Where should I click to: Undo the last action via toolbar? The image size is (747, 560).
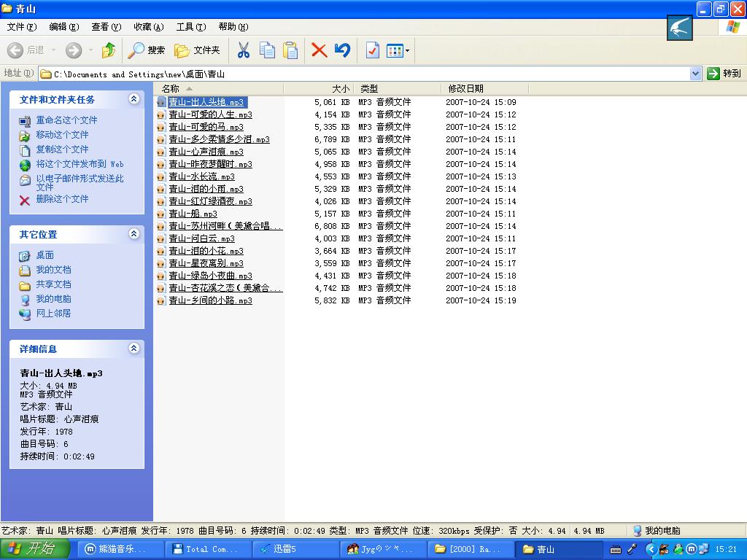tap(343, 50)
